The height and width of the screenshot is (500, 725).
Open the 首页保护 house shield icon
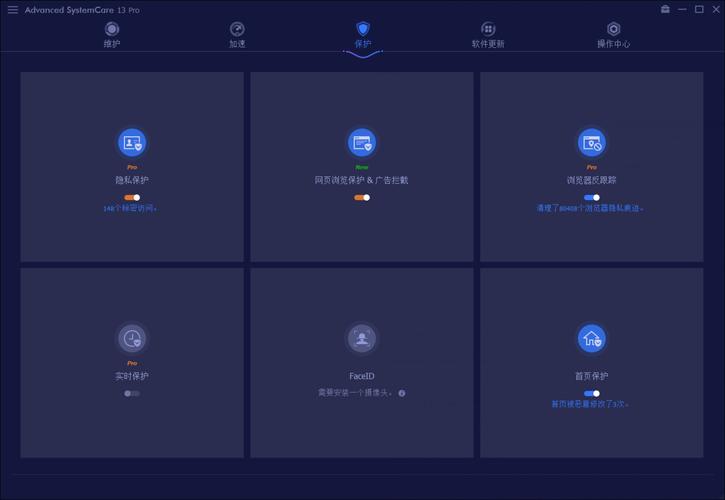[x=591, y=338]
